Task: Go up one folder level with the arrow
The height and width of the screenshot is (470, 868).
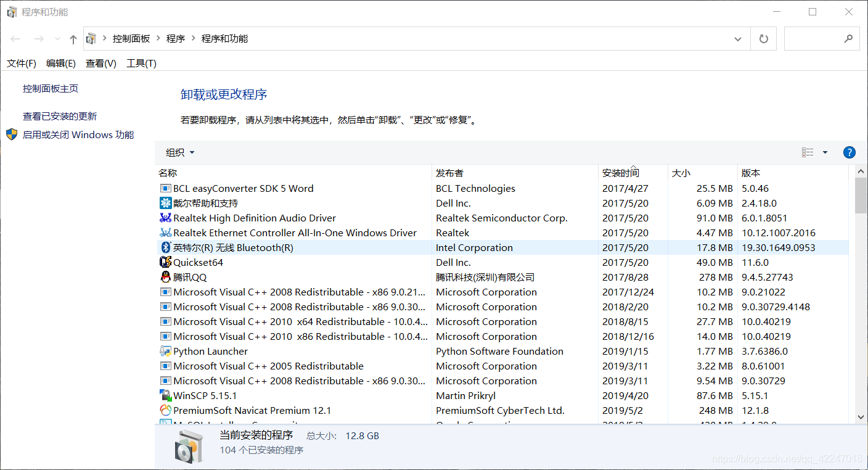Action: pyautogui.click(x=73, y=39)
